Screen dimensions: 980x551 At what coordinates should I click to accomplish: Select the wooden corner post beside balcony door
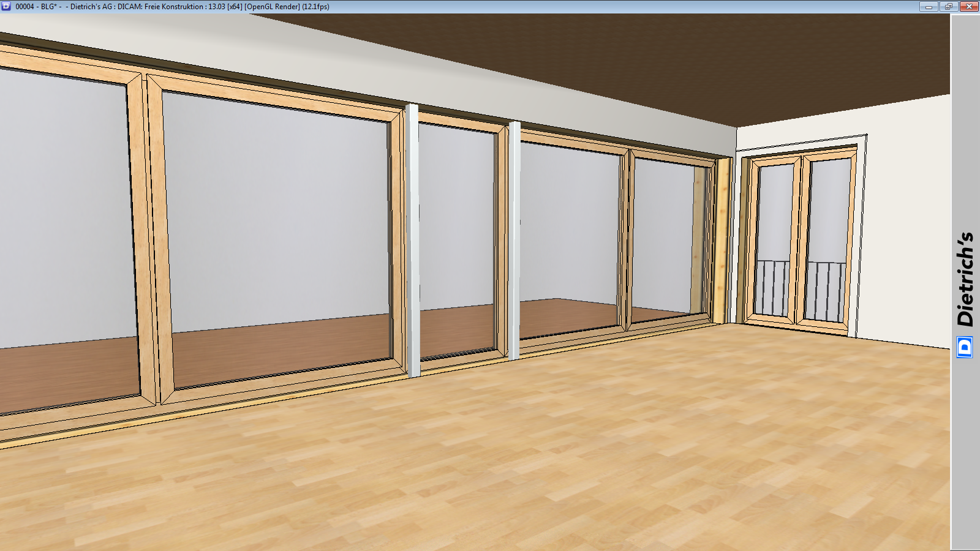pos(723,239)
